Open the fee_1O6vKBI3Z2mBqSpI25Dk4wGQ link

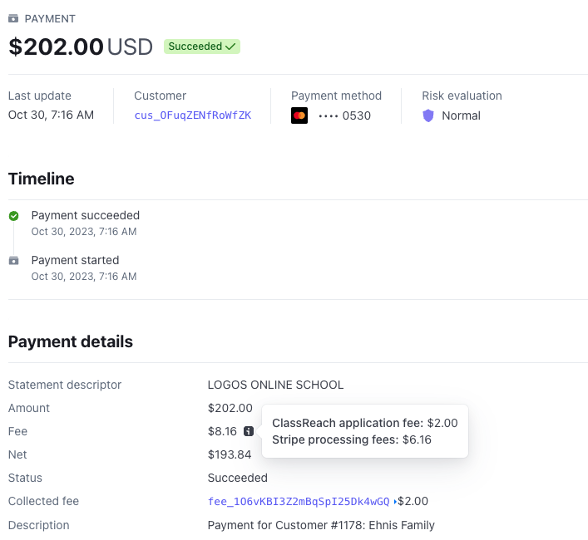point(298,501)
